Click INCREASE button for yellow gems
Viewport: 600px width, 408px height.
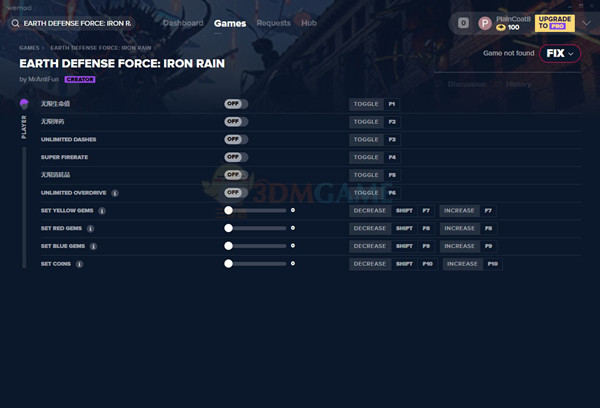(x=459, y=211)
